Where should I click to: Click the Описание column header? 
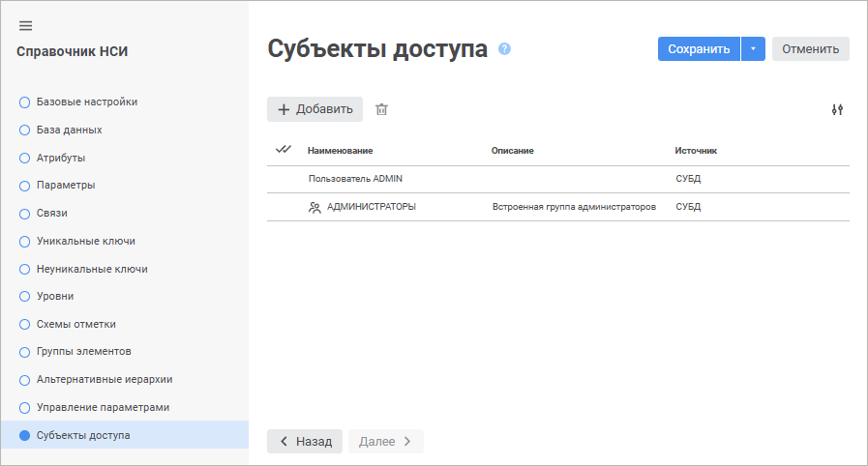coord(513,151)
